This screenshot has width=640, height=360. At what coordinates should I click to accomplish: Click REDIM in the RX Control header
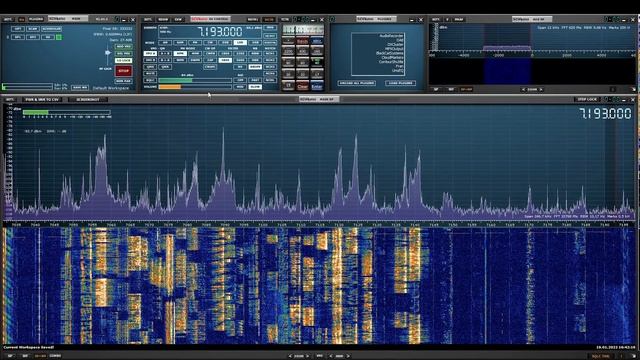(163, 19)
